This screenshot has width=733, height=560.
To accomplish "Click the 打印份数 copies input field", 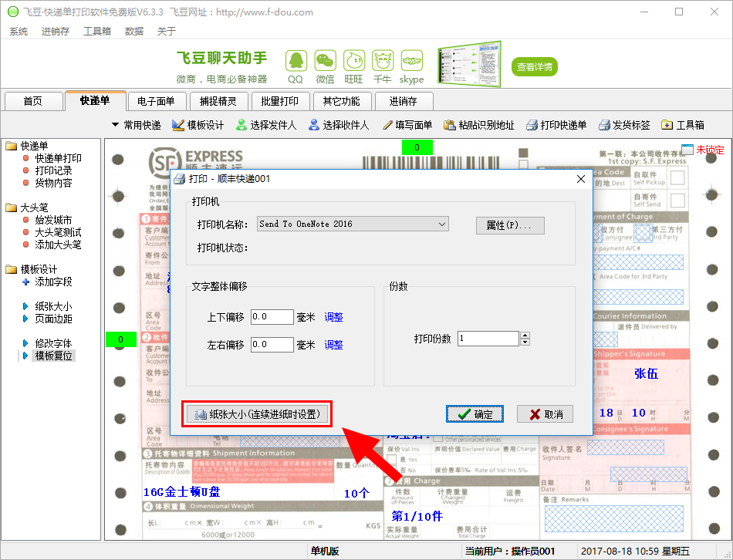I will [x=488, y=339].
